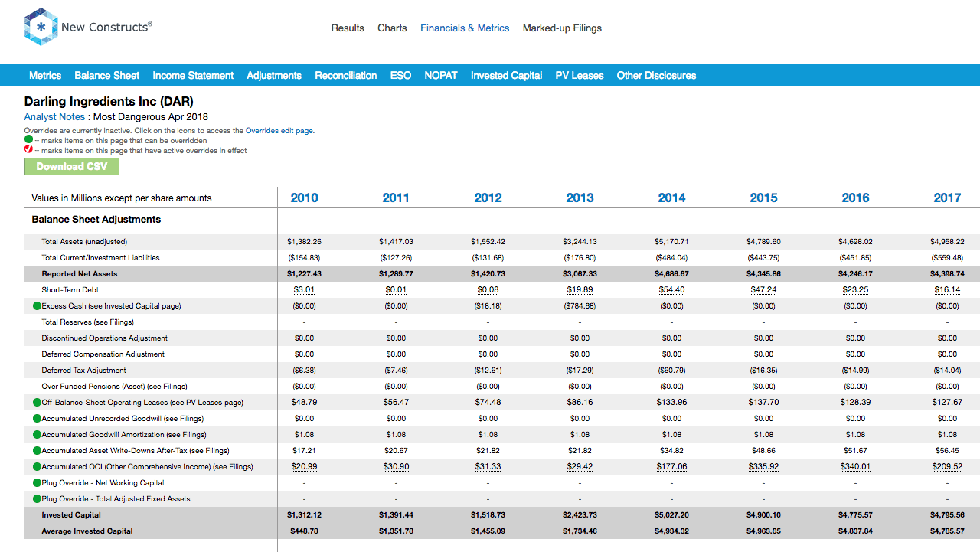Click green icon for Plug Override Total Adjusted Fixed Assets
This screenshot has width=980, height=552.
pyautogui.click(x=37, y=499)
